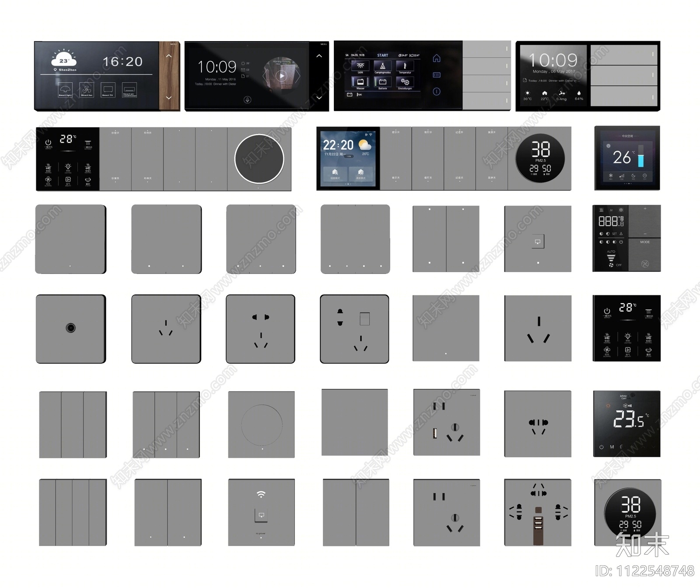
Task: Tap the Blowing fan icon on square 28°C panel
Action: [607, 350]
